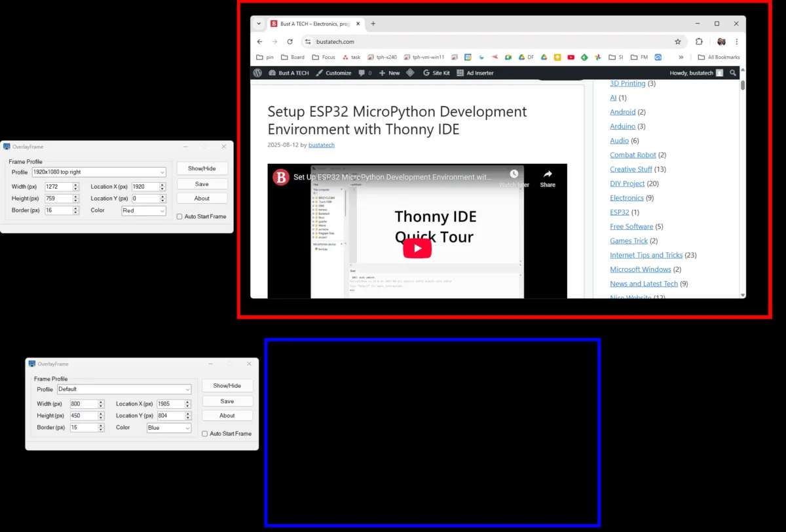Open the Internet Tips and Tricks link
The height and width of the screenshot is (532, 786).
646,256
